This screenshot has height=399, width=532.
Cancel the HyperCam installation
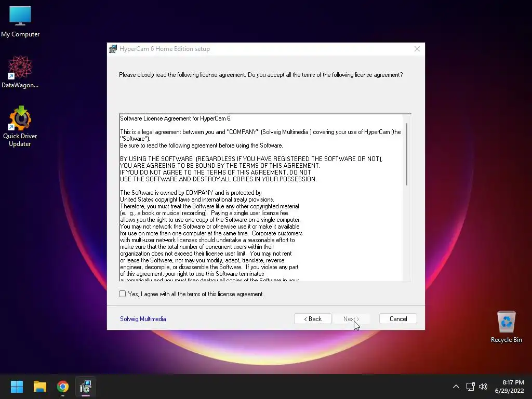coord(398,319)
